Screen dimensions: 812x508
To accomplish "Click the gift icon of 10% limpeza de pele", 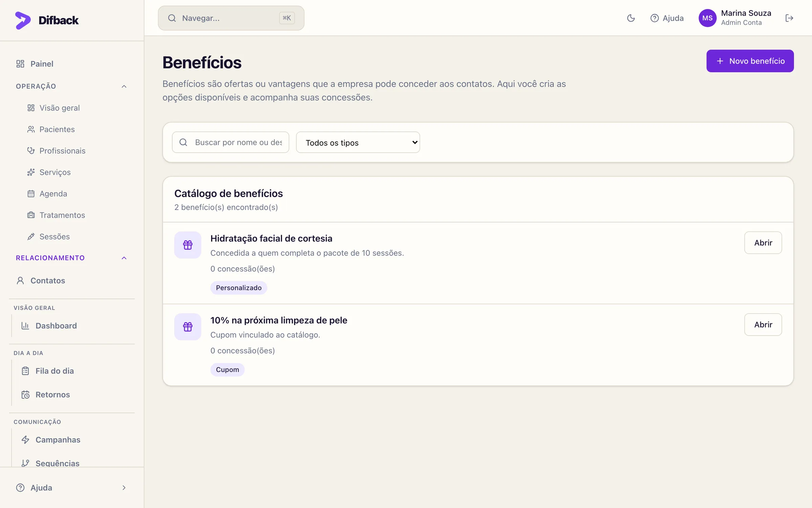I will tap(188, 327).
